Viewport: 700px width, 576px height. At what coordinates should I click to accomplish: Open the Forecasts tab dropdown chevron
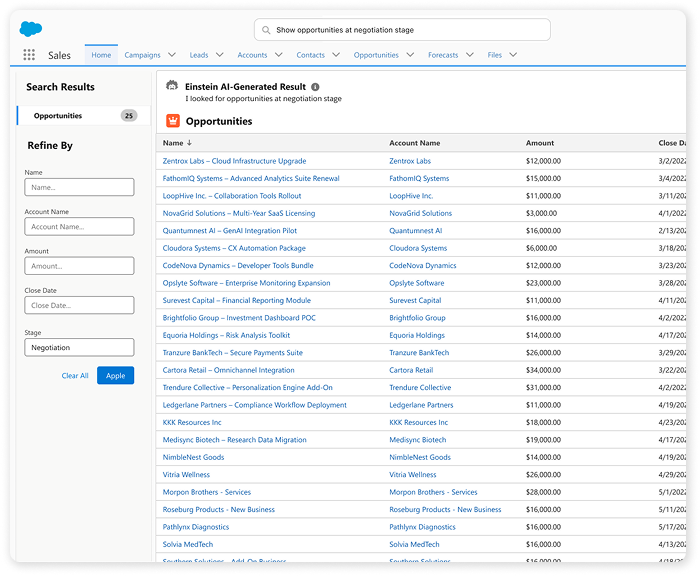click(x=470, y=55)
